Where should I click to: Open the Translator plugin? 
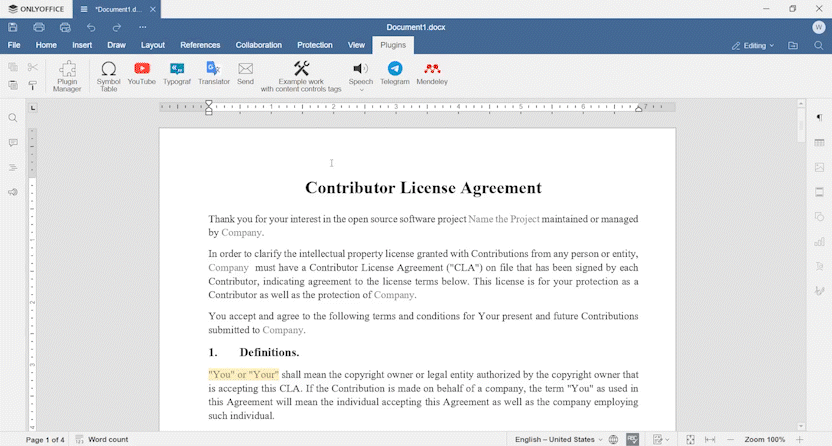click(x=213, y=75)
